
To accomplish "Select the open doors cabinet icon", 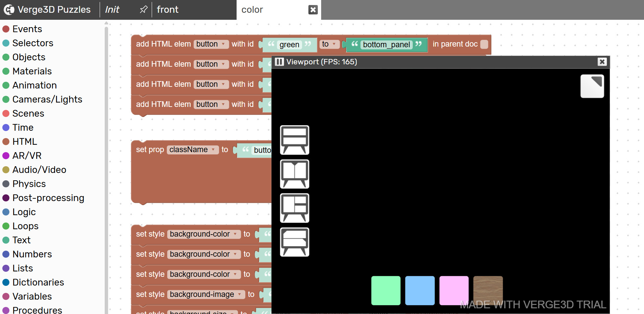I will [294, 174].
